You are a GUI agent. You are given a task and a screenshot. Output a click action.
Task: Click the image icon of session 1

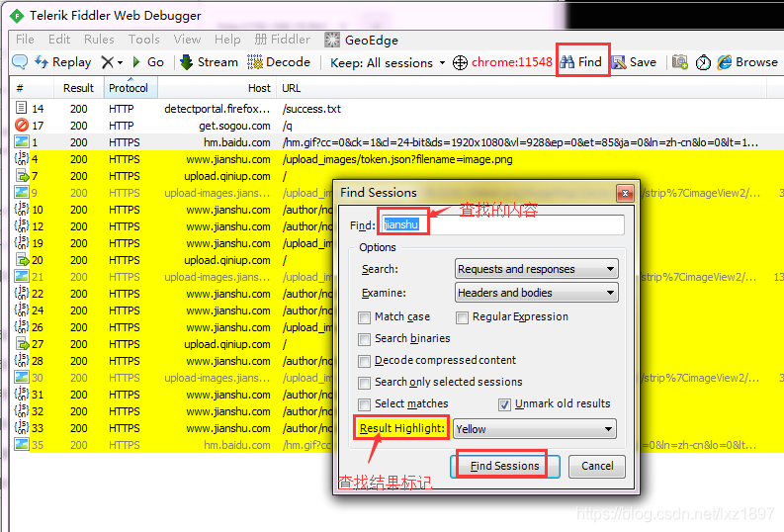22,141
